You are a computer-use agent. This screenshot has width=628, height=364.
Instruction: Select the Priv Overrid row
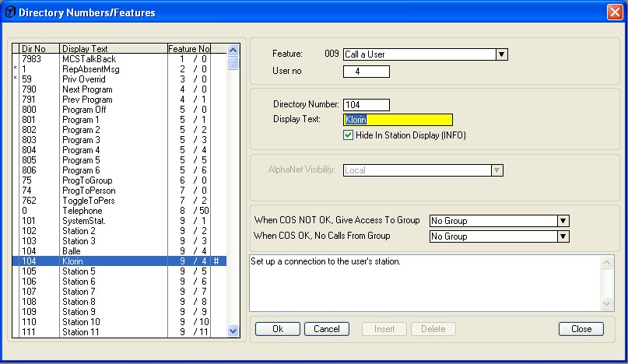pyautogui.click(x=119, y=79)
